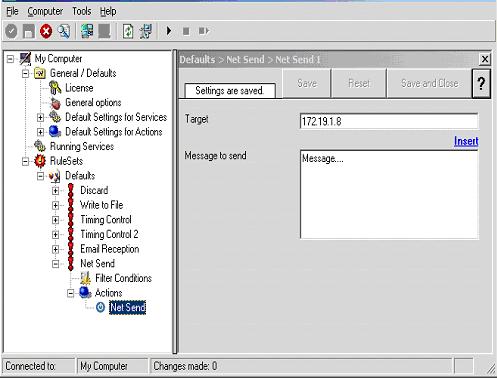Select General options in the tree
The image size is (497, 379).
pos(93,103)
